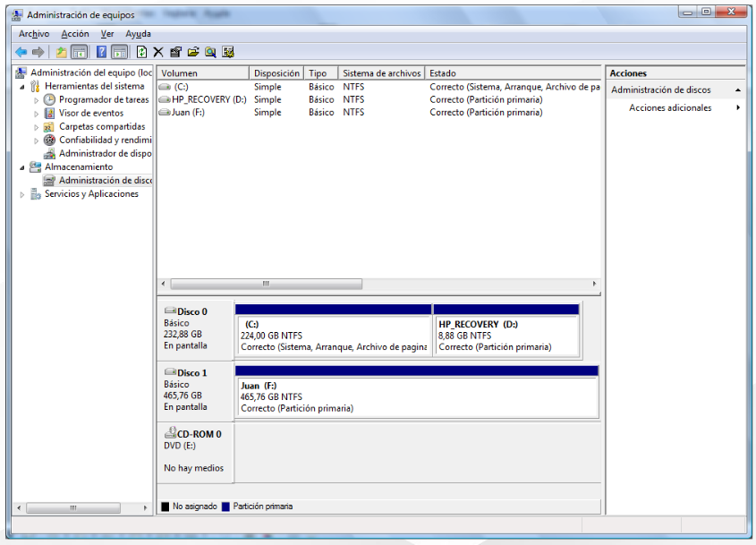Viewport: 756px width, 545px height.
Task: Click the tree pane horizontal scrollbar thumb
Action: [73, 508]
